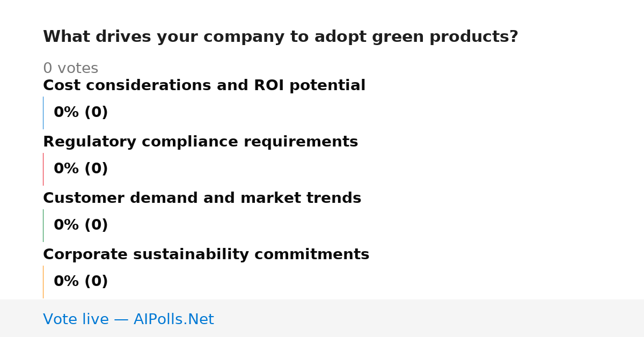The height and width of the screenshot is (337, 644).
Task: Click the blue bar under Cost considerations
Action: (x=43, y=113)
